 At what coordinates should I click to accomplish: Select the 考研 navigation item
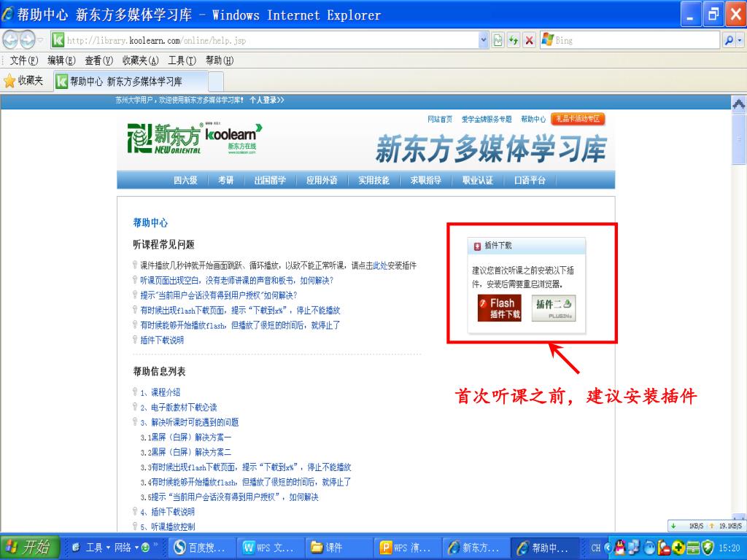pos(226,181)
